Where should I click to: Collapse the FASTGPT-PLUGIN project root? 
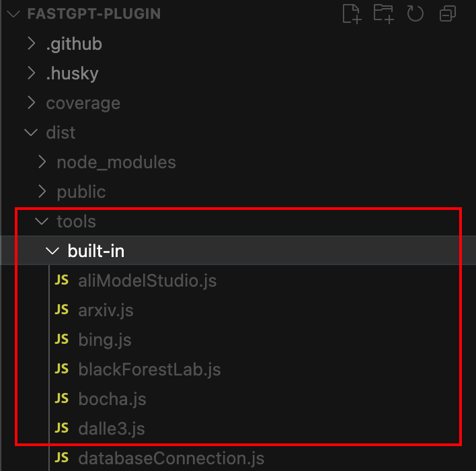(11, 14)
